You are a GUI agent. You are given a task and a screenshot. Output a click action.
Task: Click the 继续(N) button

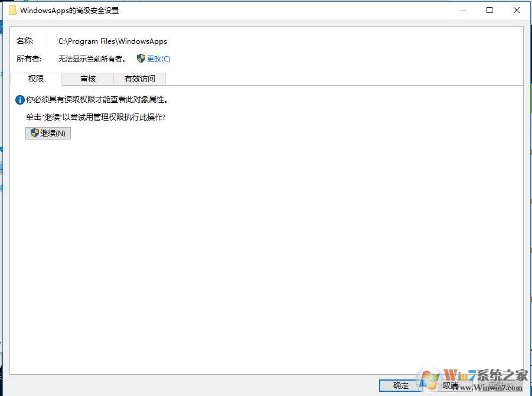(48, 133)
